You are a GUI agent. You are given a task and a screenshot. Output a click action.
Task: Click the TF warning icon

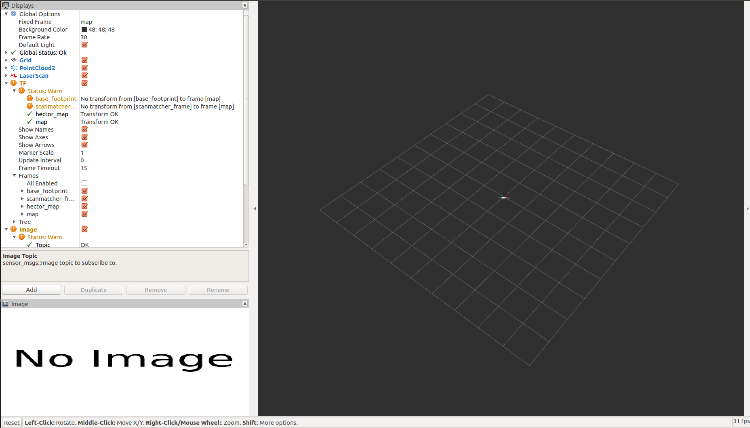click(13, 84)
